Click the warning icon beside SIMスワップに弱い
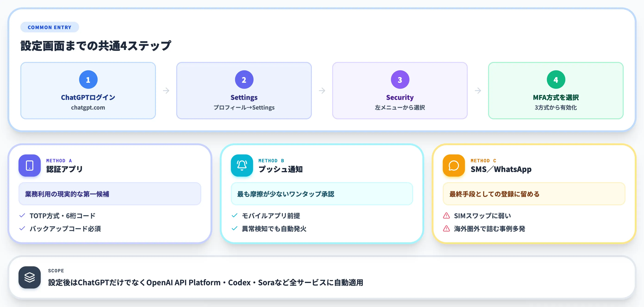644x307 pixels. [446, 216]
